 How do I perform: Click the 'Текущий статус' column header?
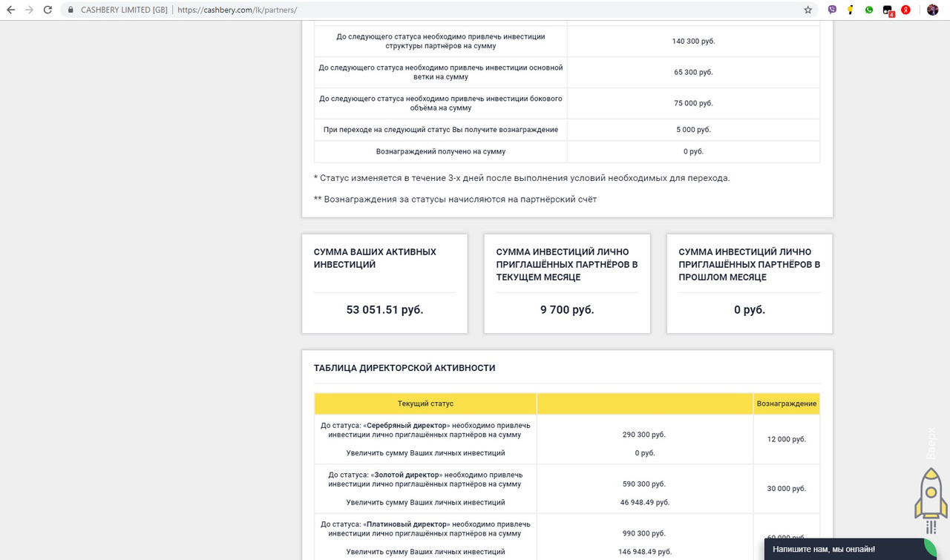point(425,403)
